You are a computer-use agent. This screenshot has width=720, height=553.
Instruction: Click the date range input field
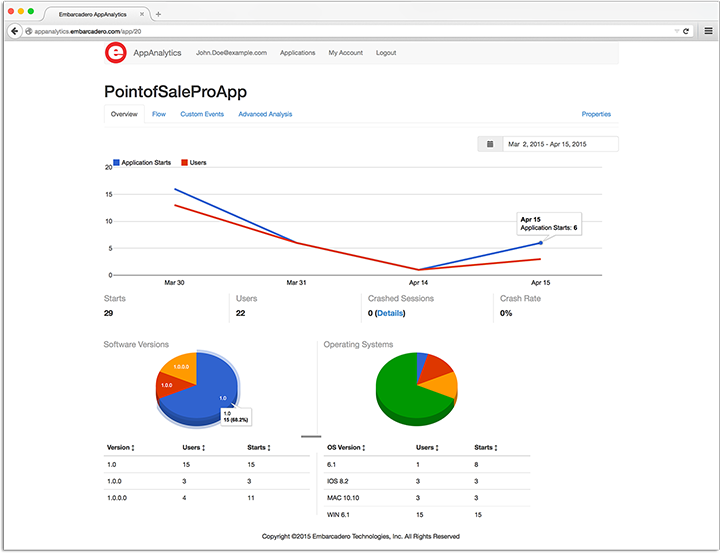(560, 144)
